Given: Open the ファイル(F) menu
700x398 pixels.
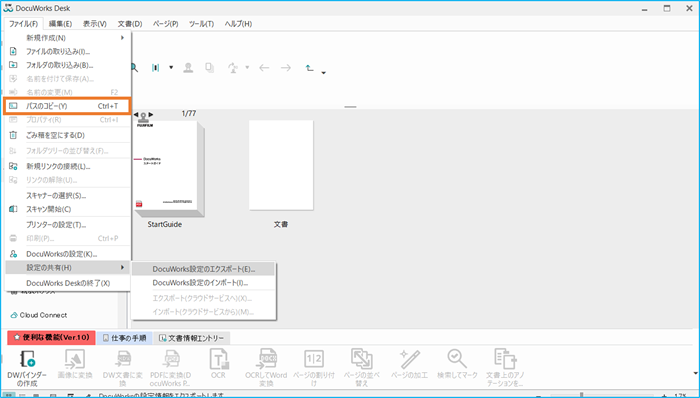Looking at the screenshot, I should 23,24.
